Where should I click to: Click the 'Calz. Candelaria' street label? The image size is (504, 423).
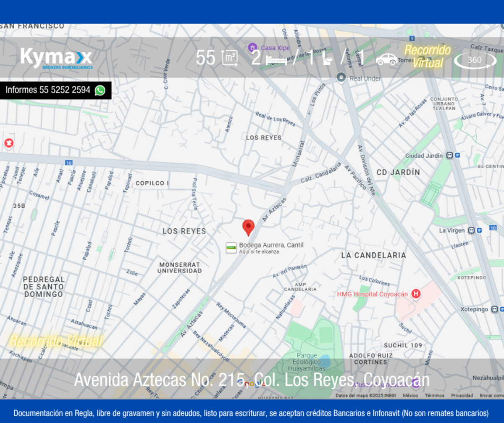point(321,173)
